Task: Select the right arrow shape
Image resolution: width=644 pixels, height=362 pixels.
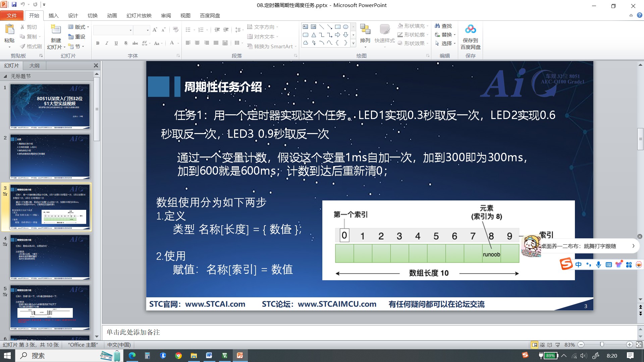Action: (x=338, y=35)
